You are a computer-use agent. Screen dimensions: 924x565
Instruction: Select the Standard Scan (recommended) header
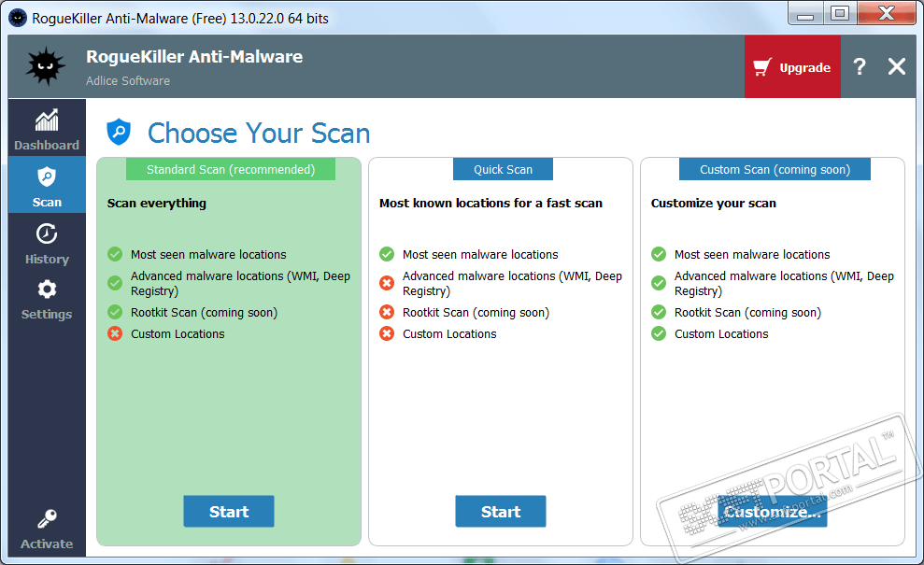click(231, 169)
